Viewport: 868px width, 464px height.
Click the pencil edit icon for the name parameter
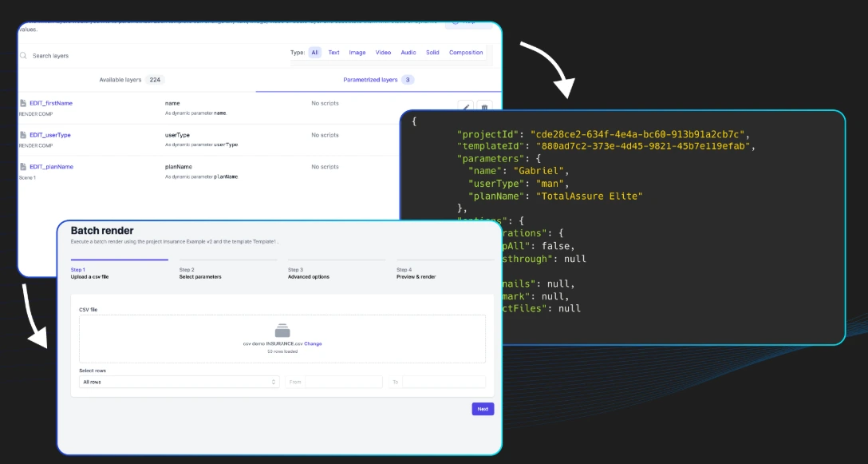coord(466,106)
